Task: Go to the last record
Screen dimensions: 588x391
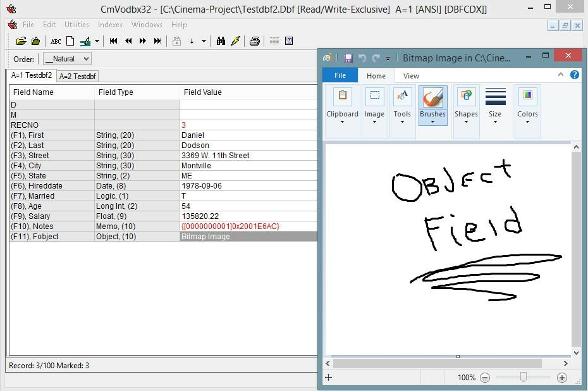Action: (157, 41)
